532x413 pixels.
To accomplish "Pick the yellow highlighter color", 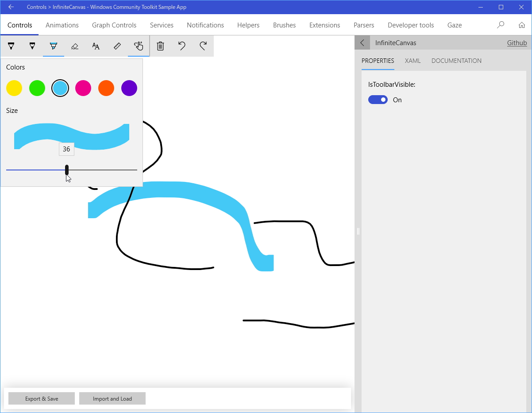I will [x=14, y=88].
